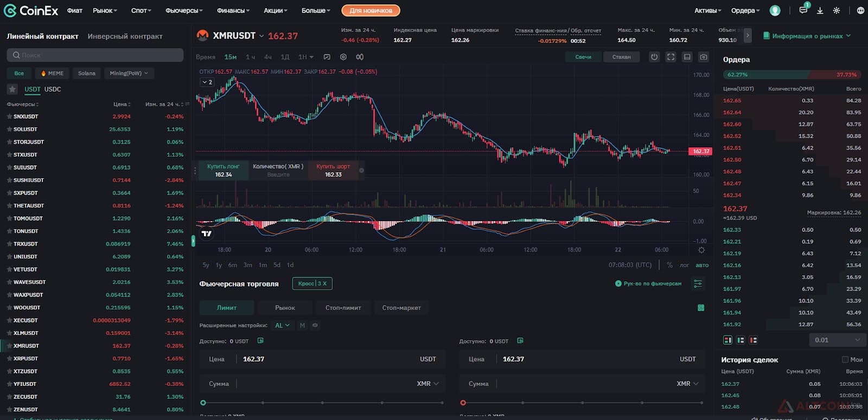Toggle logarithmic scale "лог"
This screenshot has width=868, height=420.
[684, 265]
